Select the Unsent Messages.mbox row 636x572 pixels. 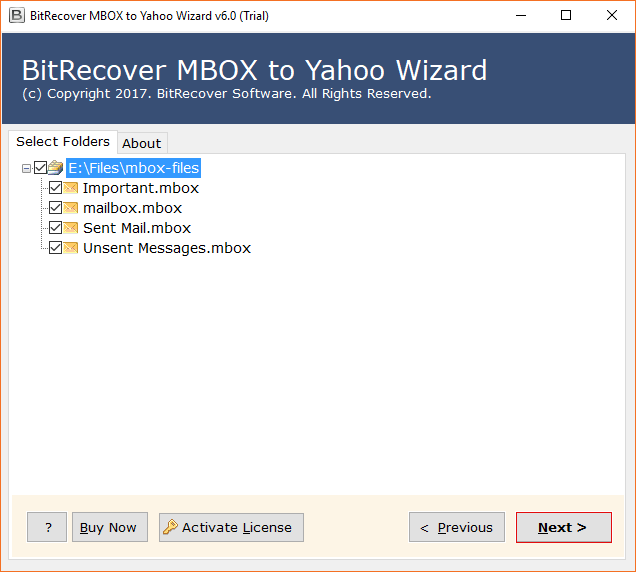point(167,247)
